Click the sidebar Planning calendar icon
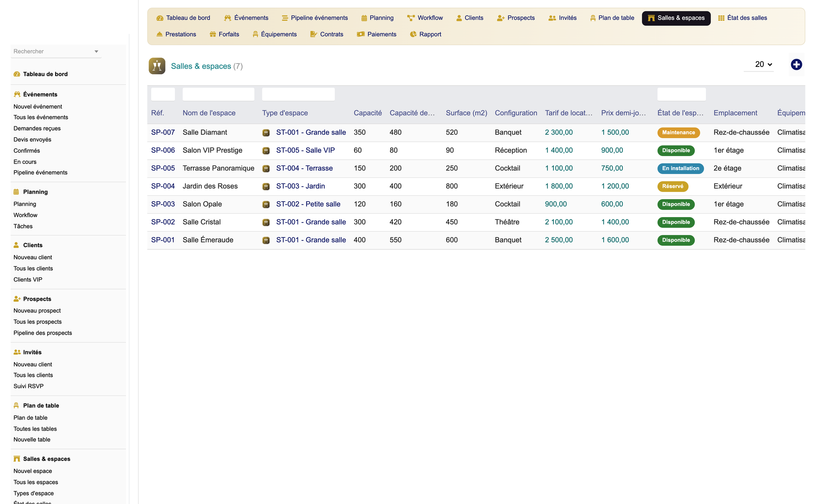This screenshot has height=504, width=814. click(16, 192)
